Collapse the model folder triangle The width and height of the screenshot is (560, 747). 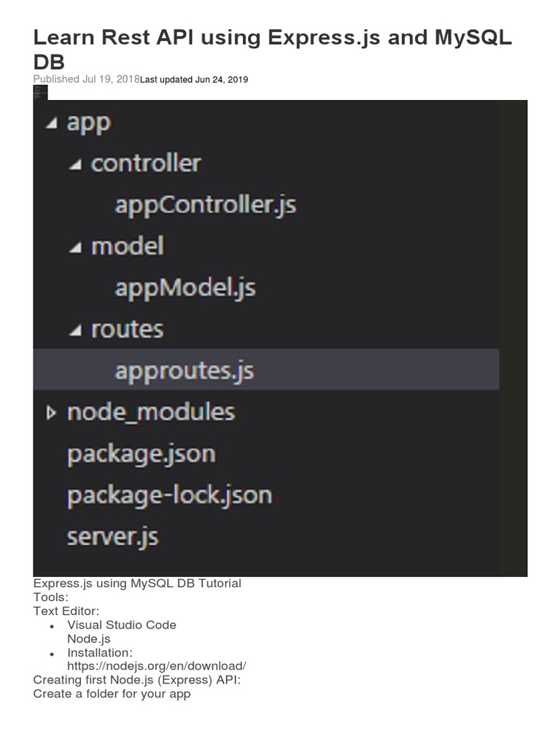(x=75, y=249)
